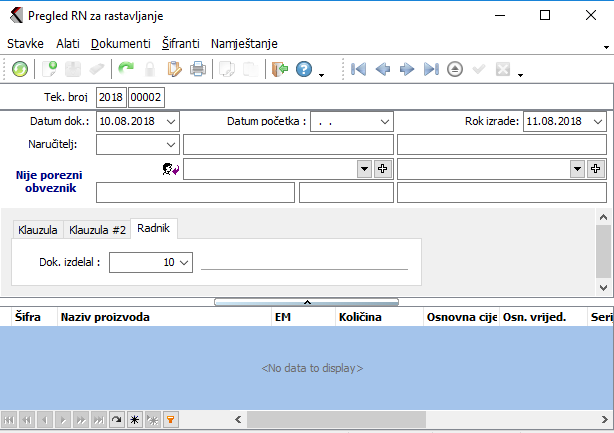Screen dimensions: 614x433
Task: Click the contact lookup icon beside Naručitelj
Action: pos(171,169)
